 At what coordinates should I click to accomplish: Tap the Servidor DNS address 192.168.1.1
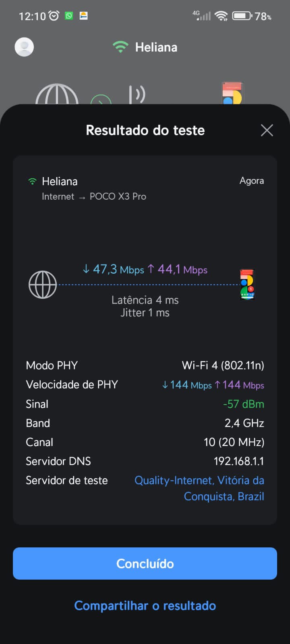tap(238, 461)
